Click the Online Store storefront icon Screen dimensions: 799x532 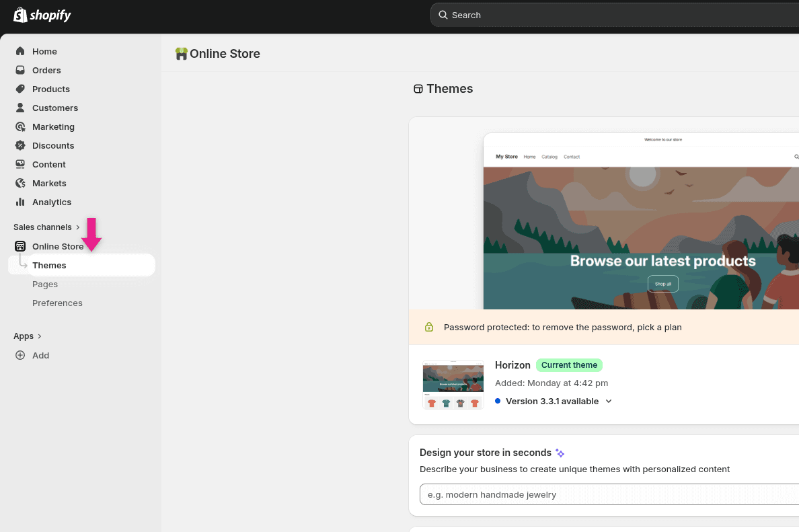tap(19, 246)
